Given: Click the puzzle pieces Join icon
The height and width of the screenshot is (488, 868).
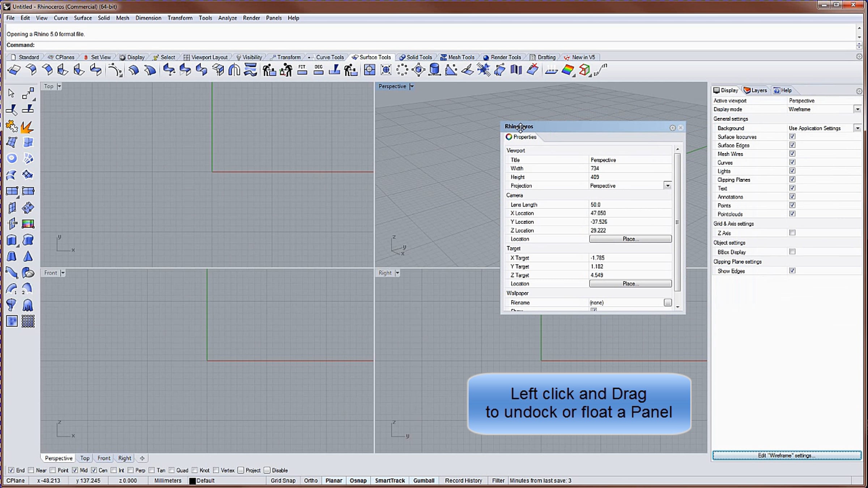Looking at the screenshot, I should [12, 127].
